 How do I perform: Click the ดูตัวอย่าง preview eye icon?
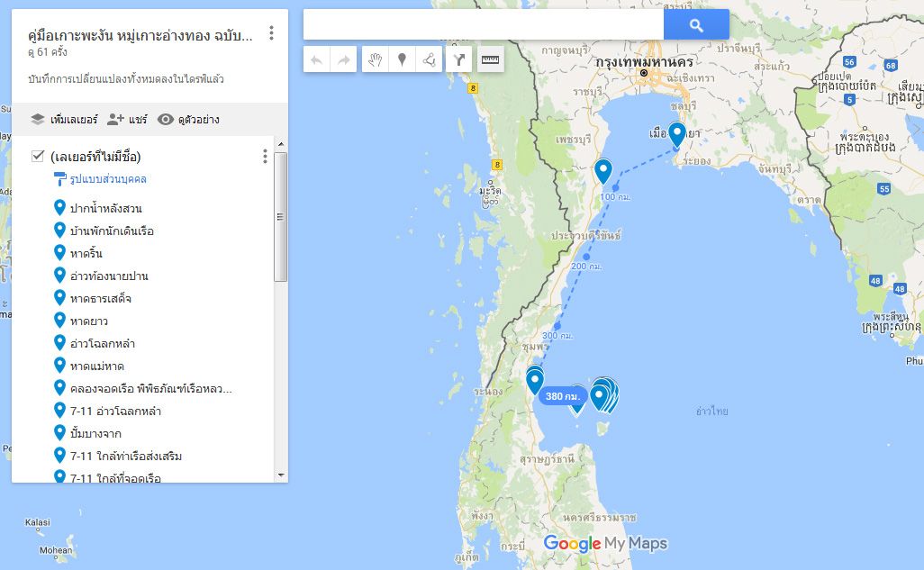pyautogui.click(x=166, y=120)
